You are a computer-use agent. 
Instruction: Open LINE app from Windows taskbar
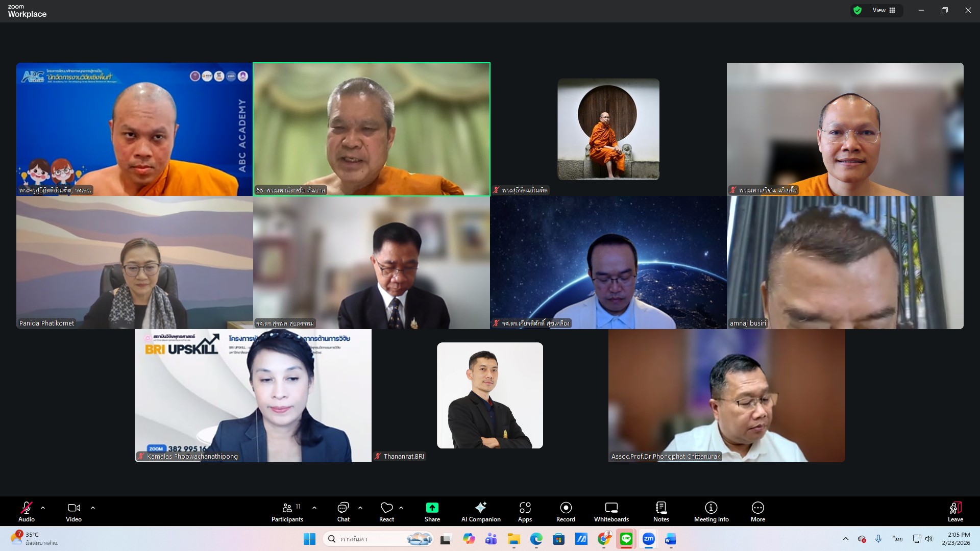[626, 539]
